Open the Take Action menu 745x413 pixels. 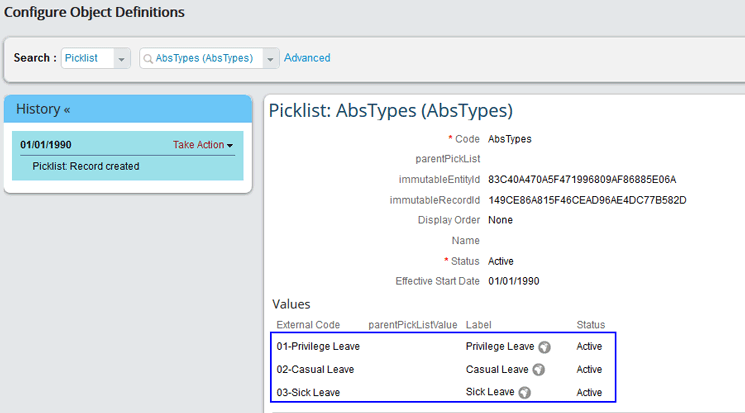tap(202, 145)
